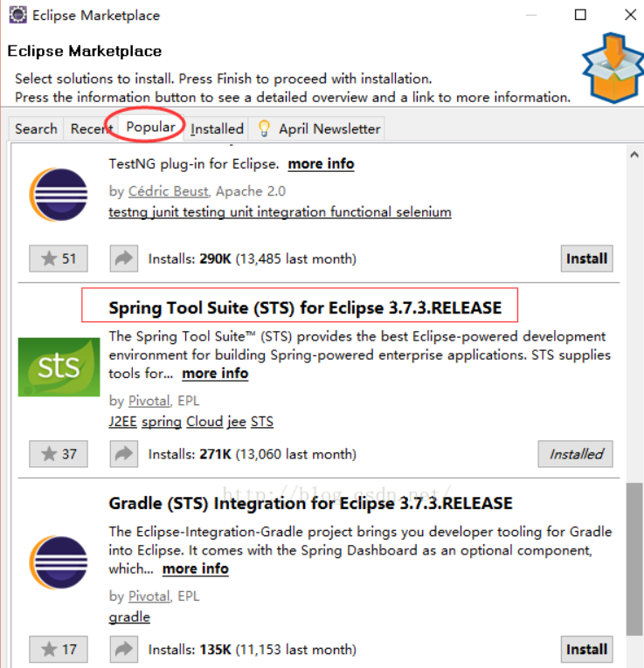644x668 pixels.
Task: Open Pivotal link under Spring Tool Suite
Action: coord(149,401)
